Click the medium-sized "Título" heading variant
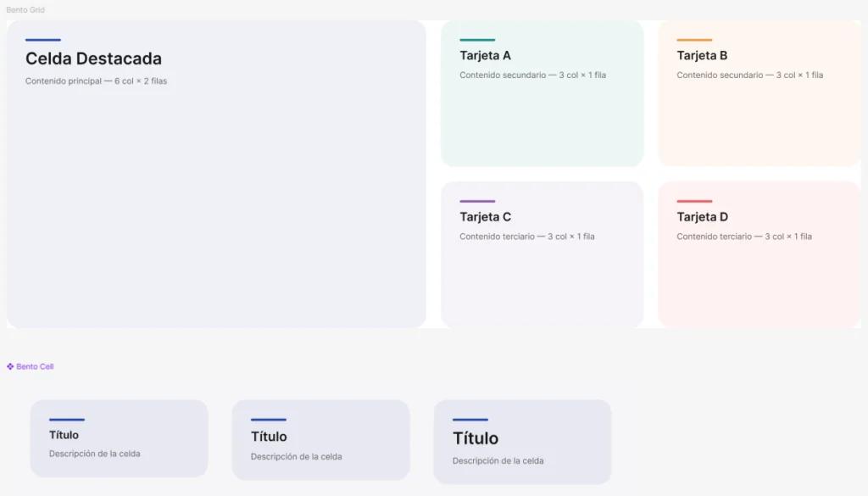Screen dimensions: 868x496 pos(269,437)
